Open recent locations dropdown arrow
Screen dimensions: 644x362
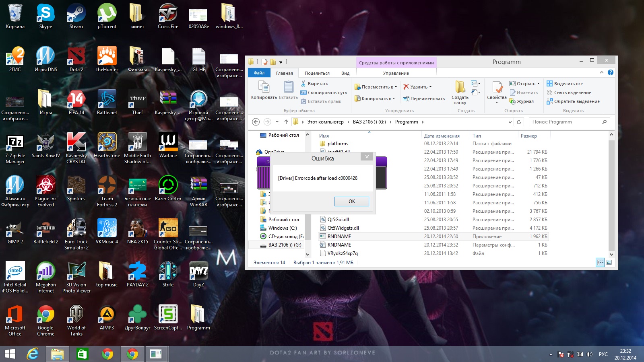pos(277,122)
